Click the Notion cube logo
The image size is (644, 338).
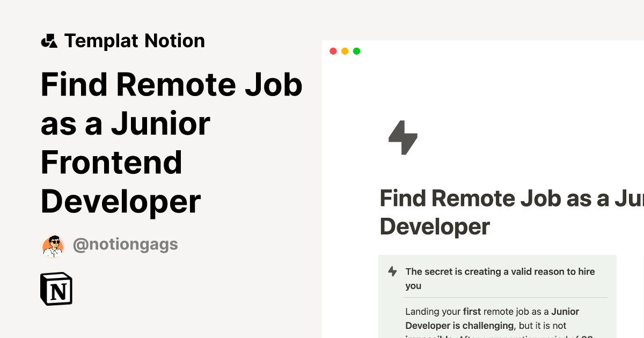click(56, 289)
